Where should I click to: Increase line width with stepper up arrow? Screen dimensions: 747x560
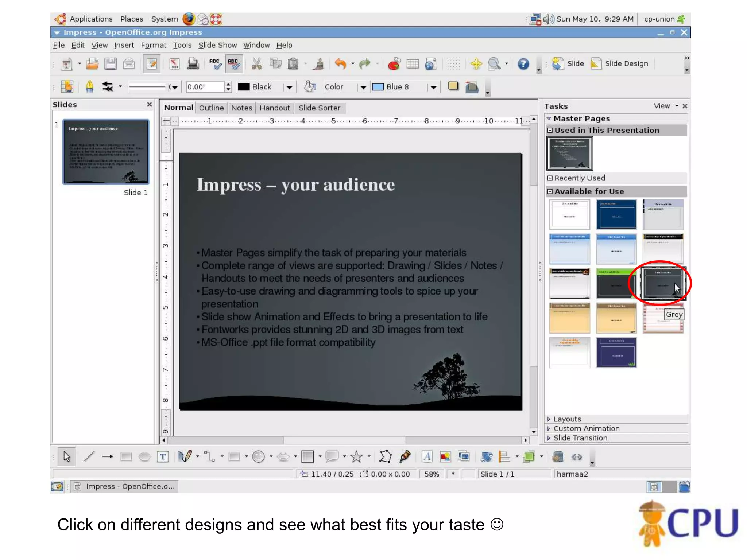228,84
